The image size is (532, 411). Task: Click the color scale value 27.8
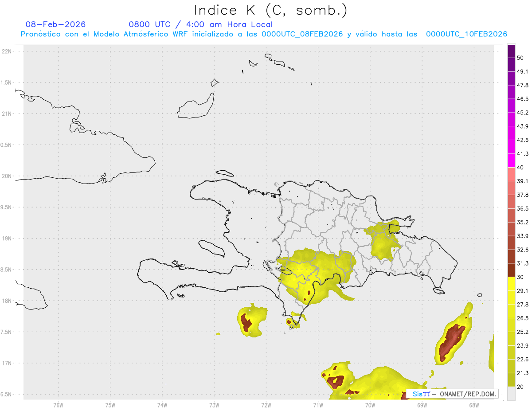523,305
